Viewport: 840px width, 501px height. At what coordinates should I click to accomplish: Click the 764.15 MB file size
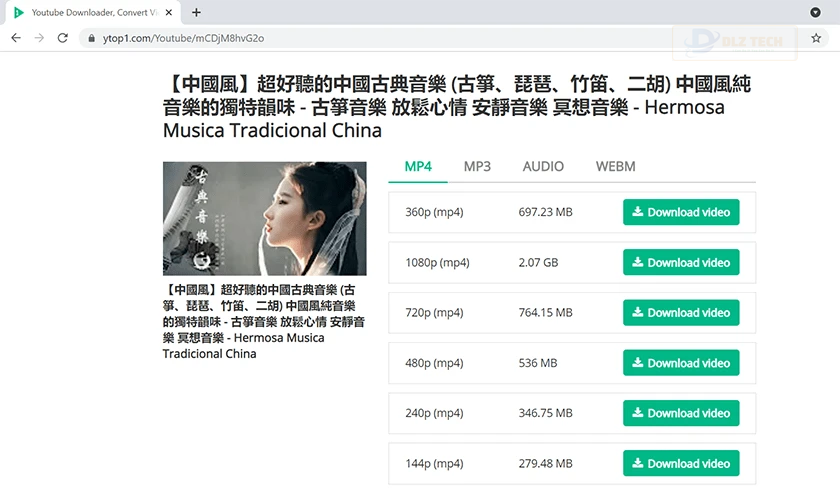[x=545, y=312]
